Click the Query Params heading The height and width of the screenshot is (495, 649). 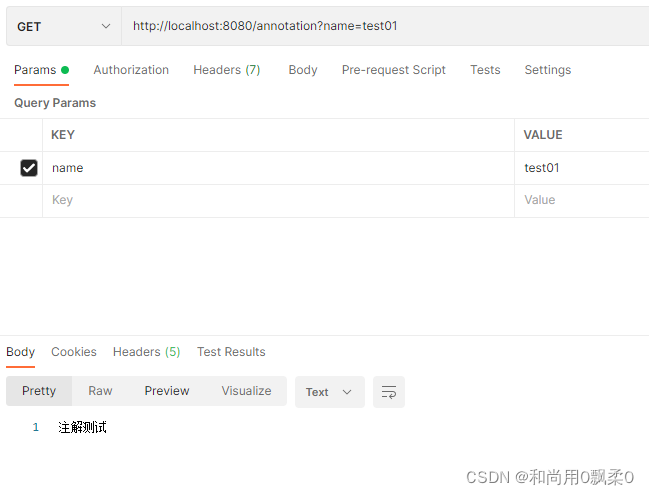pos(55,103)
